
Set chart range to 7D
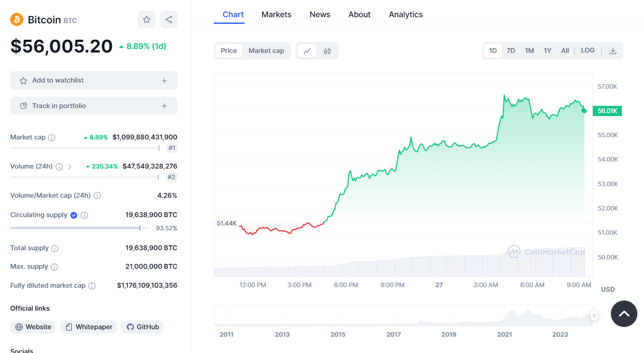tap(511, 51)
